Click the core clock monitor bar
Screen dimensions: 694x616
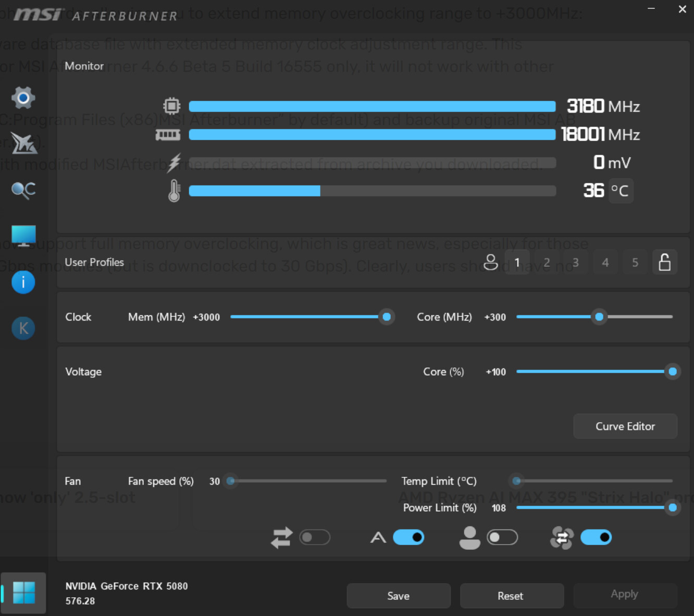coord(372,106)
